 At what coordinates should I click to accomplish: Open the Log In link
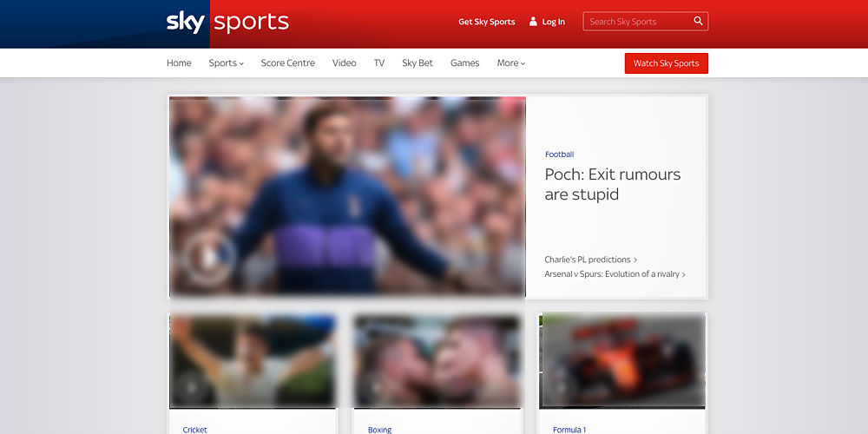coord(554,22)
